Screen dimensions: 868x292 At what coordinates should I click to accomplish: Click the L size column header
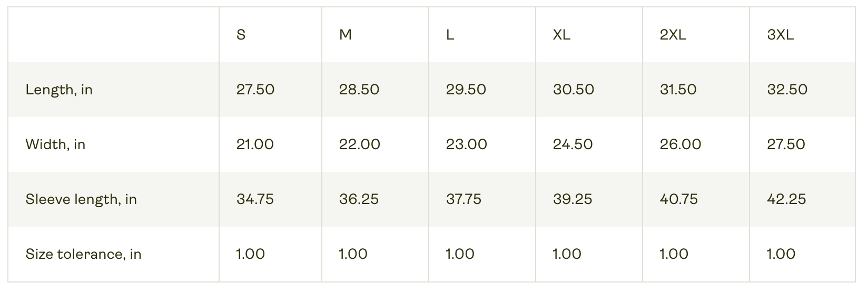450,35
